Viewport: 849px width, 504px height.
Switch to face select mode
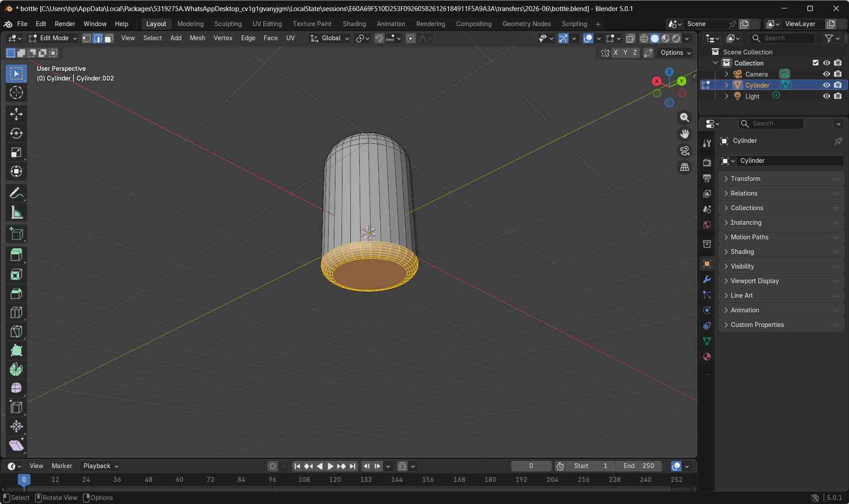[108, 38]
